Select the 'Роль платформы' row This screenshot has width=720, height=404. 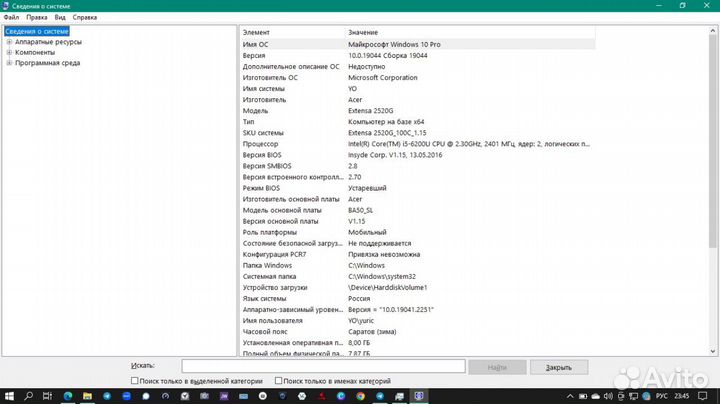pyautogui.click(x=417, y=232)
